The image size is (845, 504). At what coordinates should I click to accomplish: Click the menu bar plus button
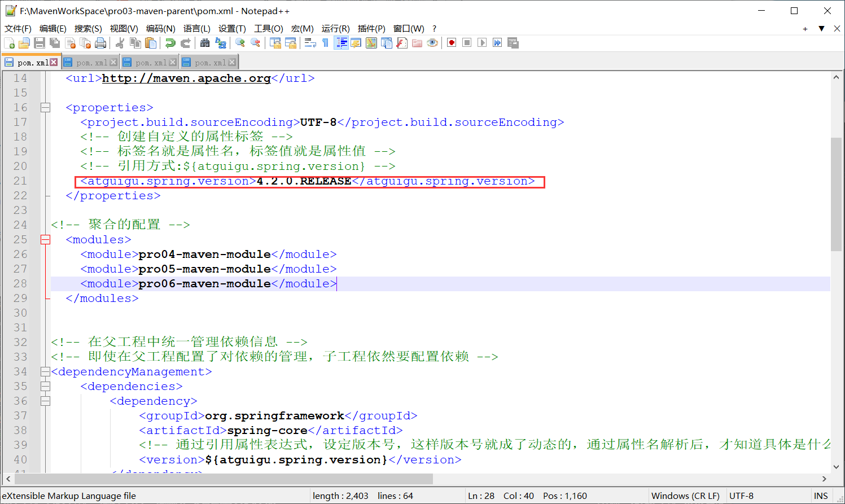(805, 29)
